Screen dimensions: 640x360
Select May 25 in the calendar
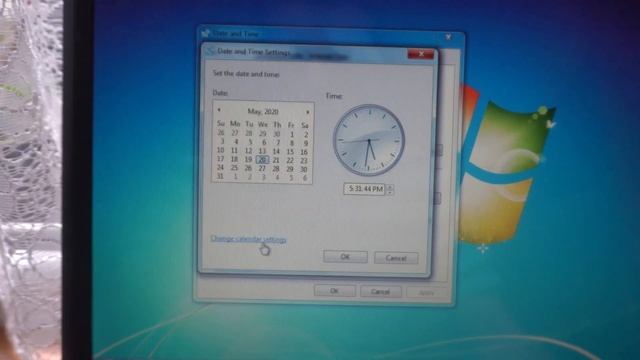[x=234, y=168]
